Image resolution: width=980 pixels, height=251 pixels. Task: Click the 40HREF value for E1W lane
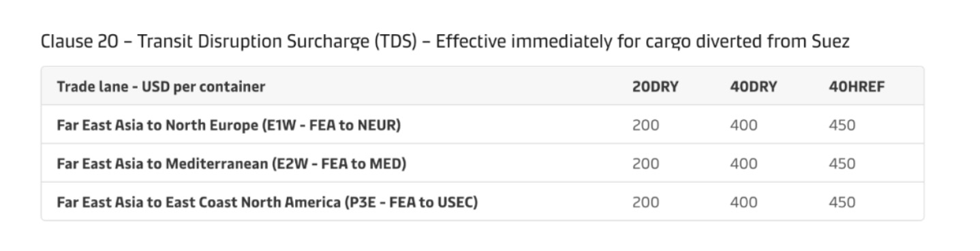pyautogui.click(x=842, y=125)
